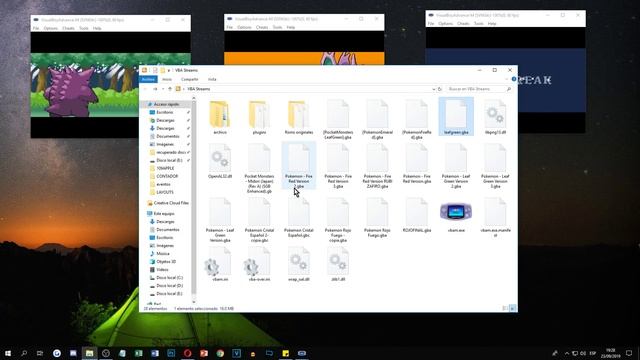This screenshot has height=360, width=640.
Task: Select ROJOFINAL.gba file
Action: [x=417, y=216]
